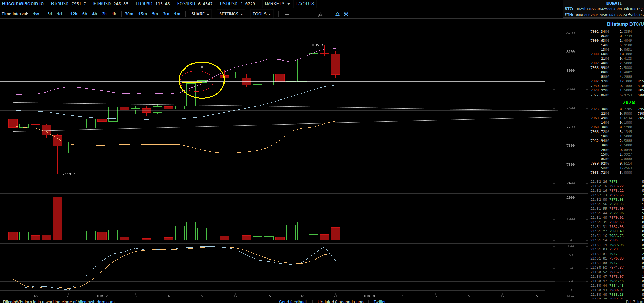
Task: Expand the TOOLS menu
Action: coord(262,14)
